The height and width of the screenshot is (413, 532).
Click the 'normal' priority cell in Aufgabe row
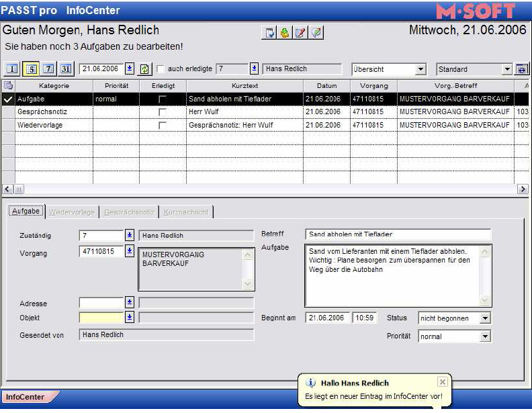pos(116,99)
